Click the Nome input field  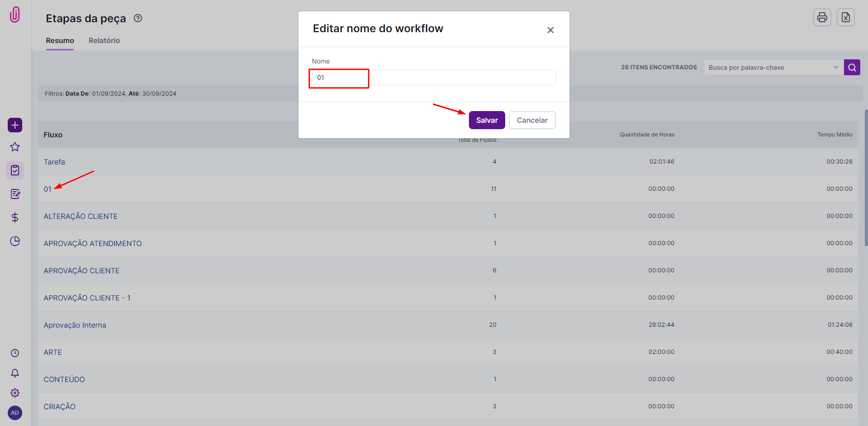click(x=433, y=77)
